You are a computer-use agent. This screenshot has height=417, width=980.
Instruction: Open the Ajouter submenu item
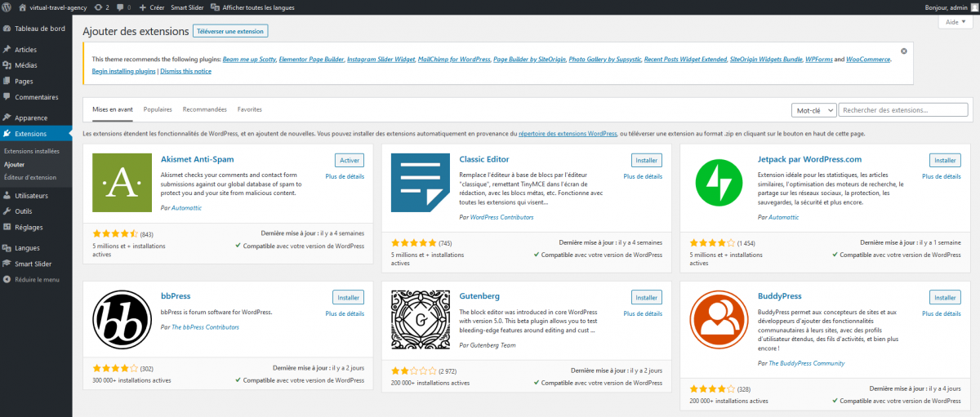15,164
